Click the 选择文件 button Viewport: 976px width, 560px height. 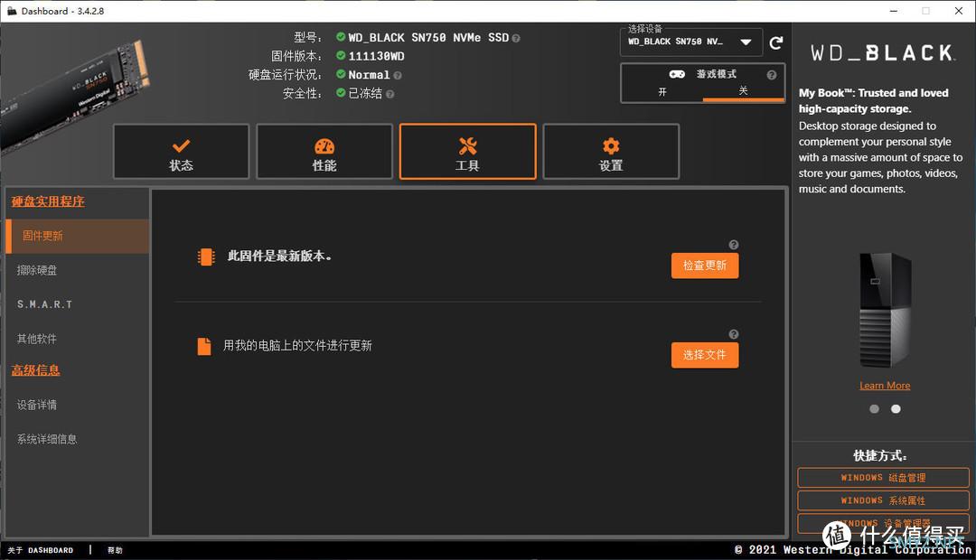point(705,355)
